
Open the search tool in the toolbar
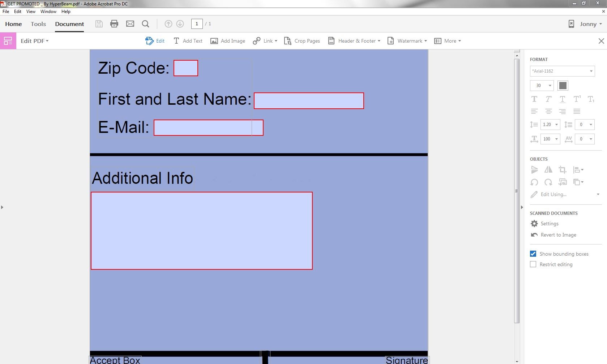pos(145,24)
